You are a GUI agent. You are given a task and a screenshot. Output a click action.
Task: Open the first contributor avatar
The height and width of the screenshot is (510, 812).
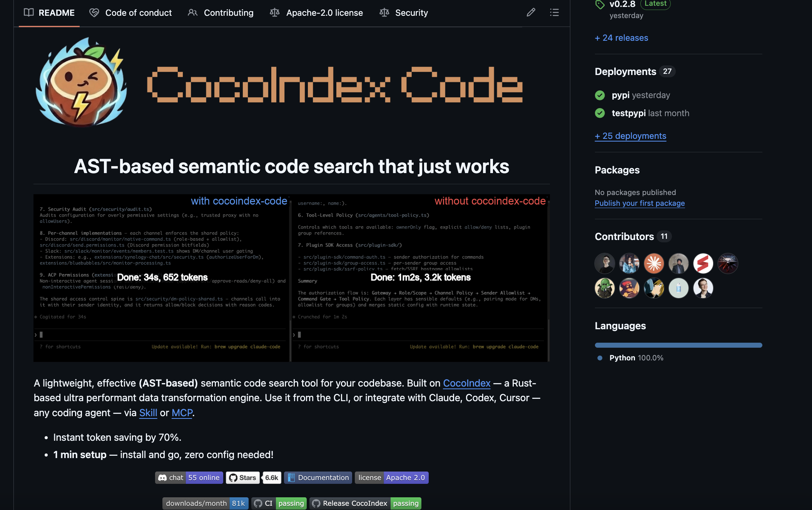pos(605,263)
